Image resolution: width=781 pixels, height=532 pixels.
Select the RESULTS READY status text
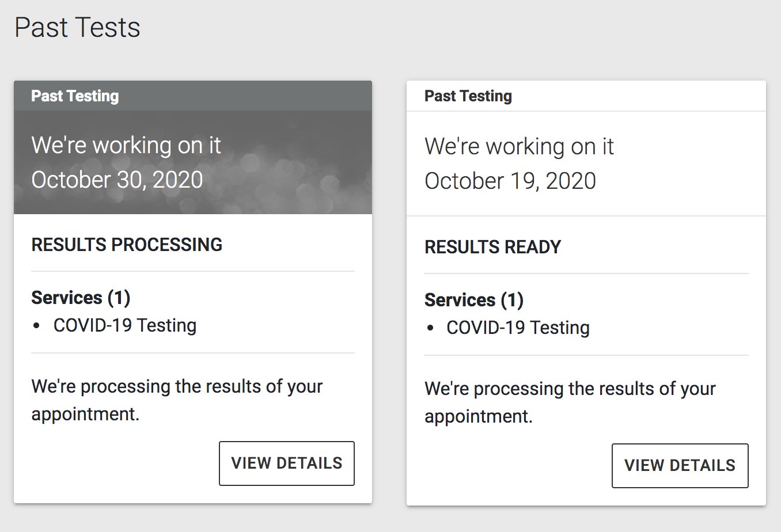point(492,247)
